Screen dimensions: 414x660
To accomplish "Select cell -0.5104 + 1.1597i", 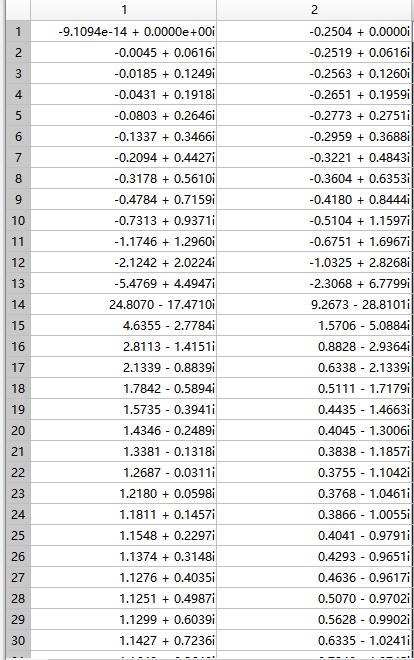I will click(314, 220).
